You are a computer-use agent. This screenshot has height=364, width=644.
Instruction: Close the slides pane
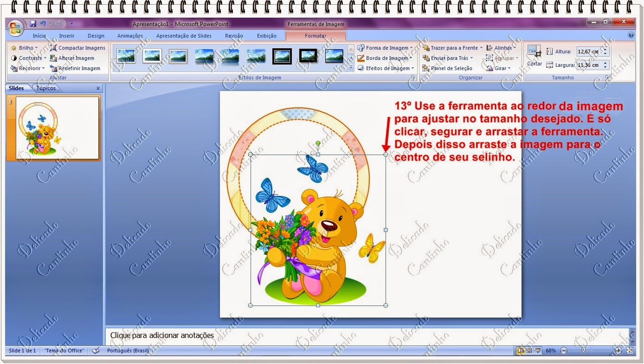point(98,88)
